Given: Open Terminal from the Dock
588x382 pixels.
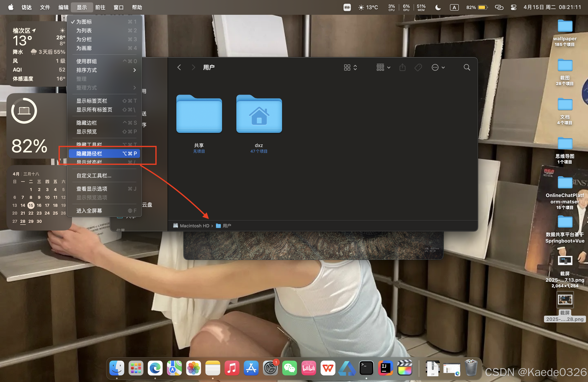Looking at the screenshot, I should tap(366, 368).
